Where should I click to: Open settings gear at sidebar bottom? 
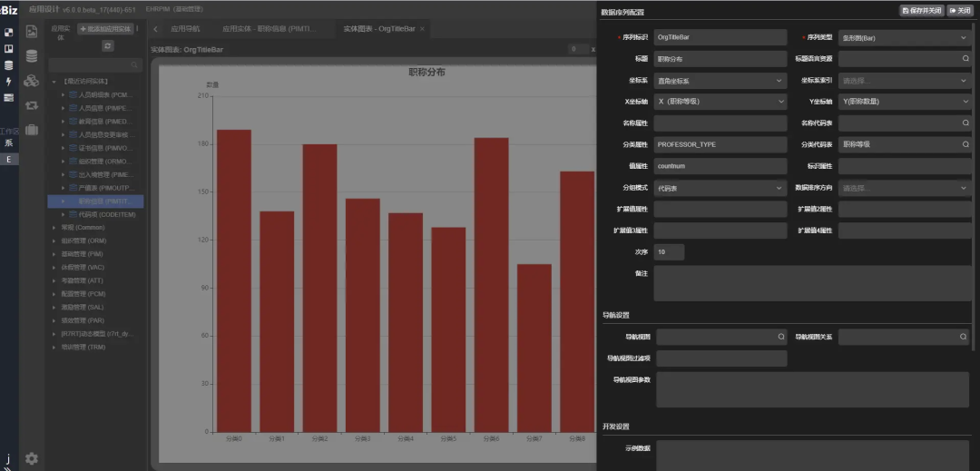(x=32, y=458)
